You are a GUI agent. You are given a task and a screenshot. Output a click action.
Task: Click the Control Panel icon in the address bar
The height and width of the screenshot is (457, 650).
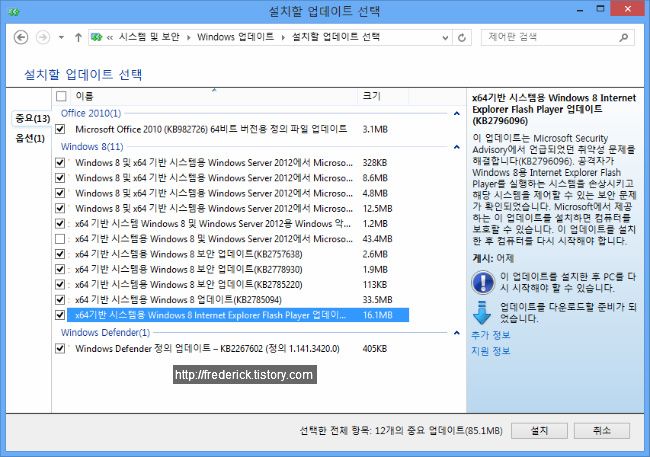point(97,37)
